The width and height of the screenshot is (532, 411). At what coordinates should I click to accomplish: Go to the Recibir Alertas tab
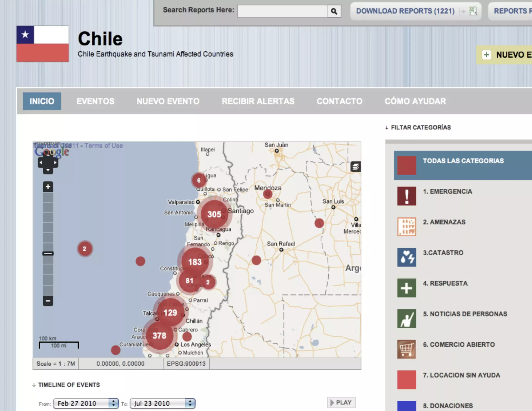pos(258,101)
